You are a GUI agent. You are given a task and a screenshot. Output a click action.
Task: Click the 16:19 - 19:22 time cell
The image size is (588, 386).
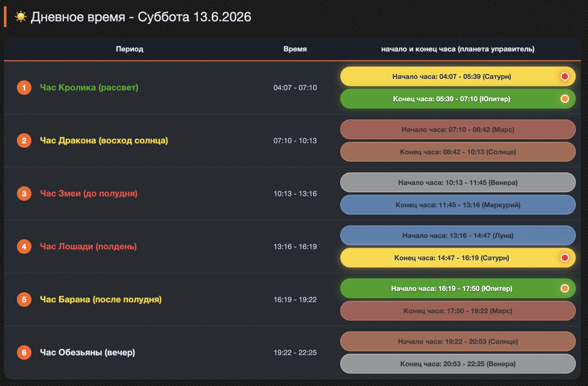[x=295, y=299]
